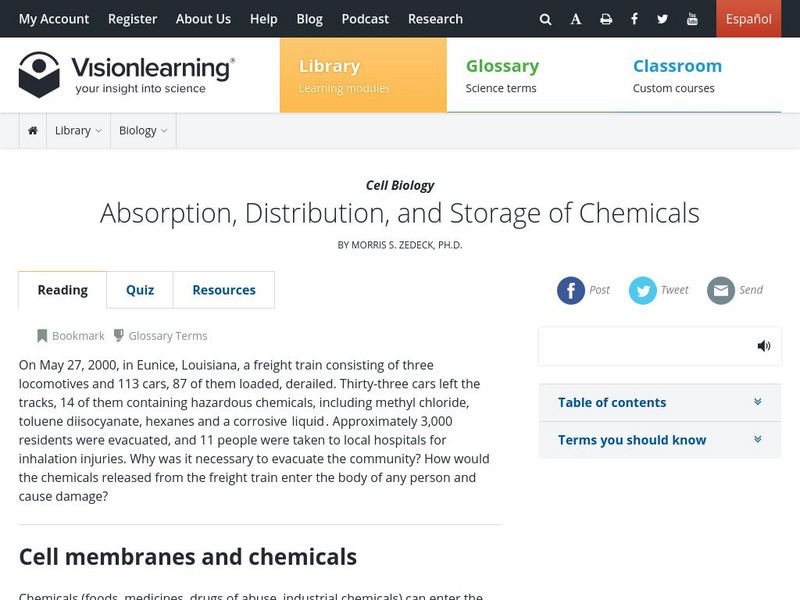The height and width of the screenshot is (600, 800).
Task: Share article with Facebook Post button
Action: click(571, 290)
